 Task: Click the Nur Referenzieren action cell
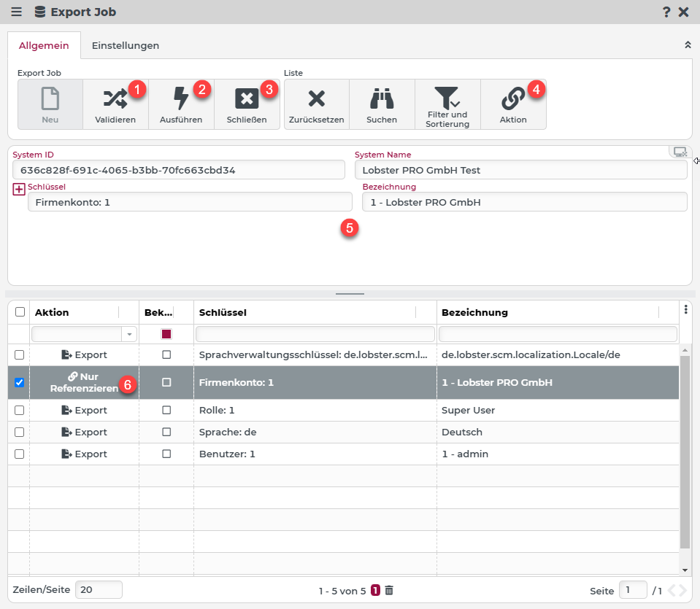85,382
